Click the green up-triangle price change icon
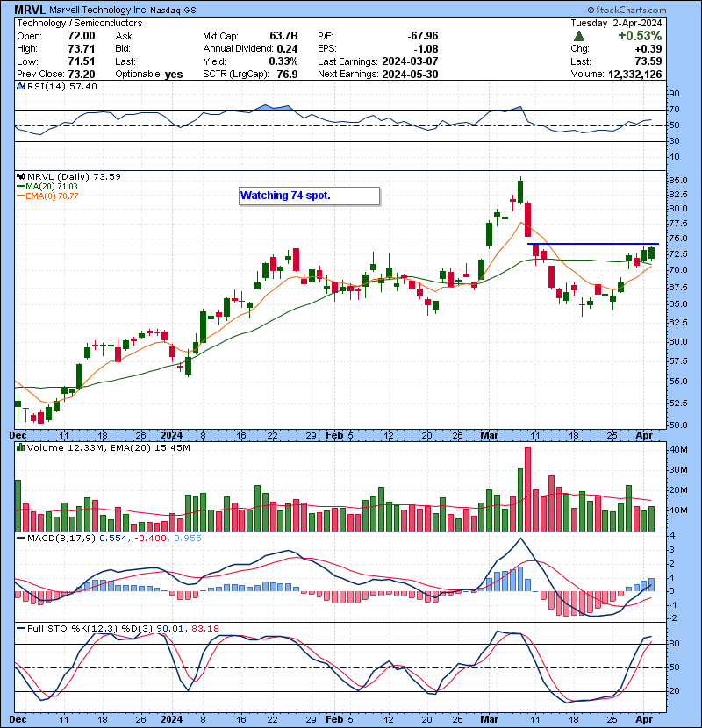Image resolution: width=702 pixels, height=728 pixels. [x=578, y=36]
